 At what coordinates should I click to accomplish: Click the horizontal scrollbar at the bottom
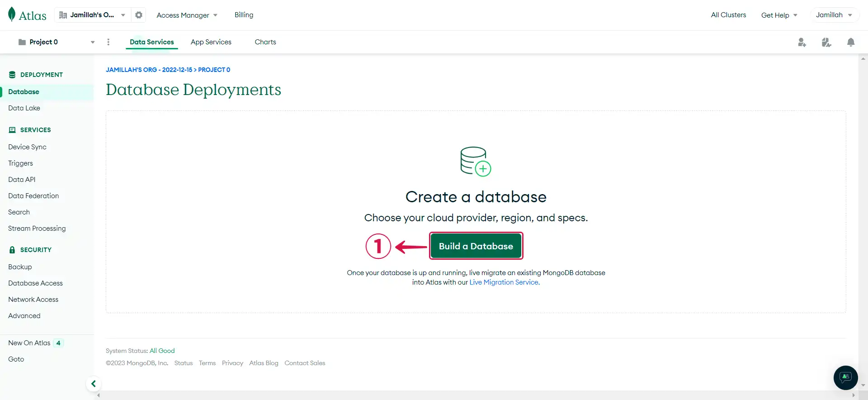click(476, 395)
